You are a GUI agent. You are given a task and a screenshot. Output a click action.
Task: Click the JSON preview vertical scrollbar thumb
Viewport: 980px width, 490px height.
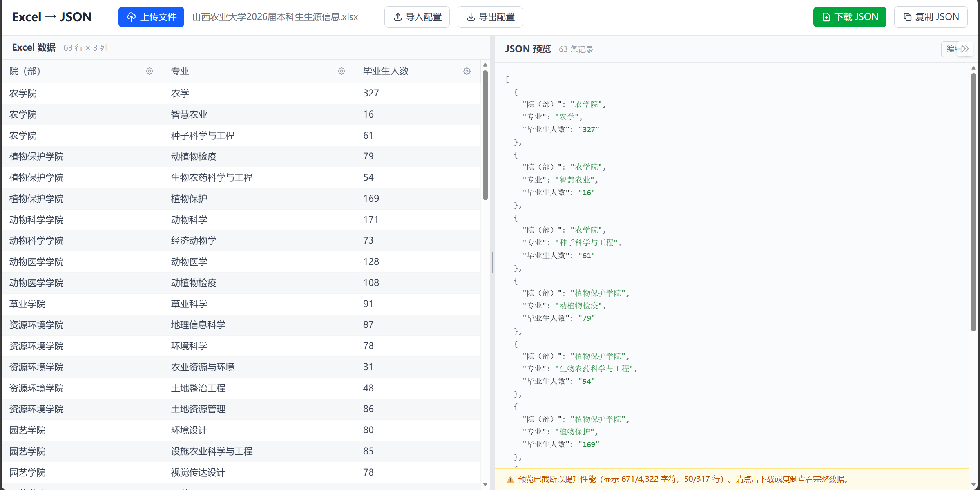(973, 203)
